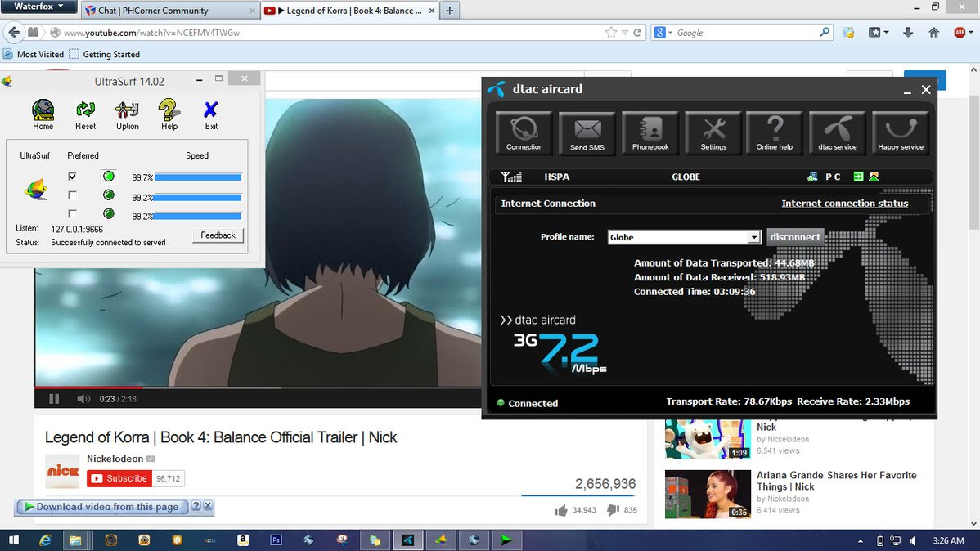Open the Happy service panel
980x551 pixels.
900,132
